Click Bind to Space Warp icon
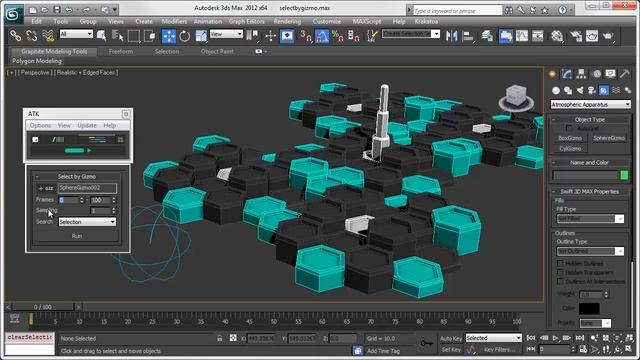The image size is (640, 360). click(48, 36)
